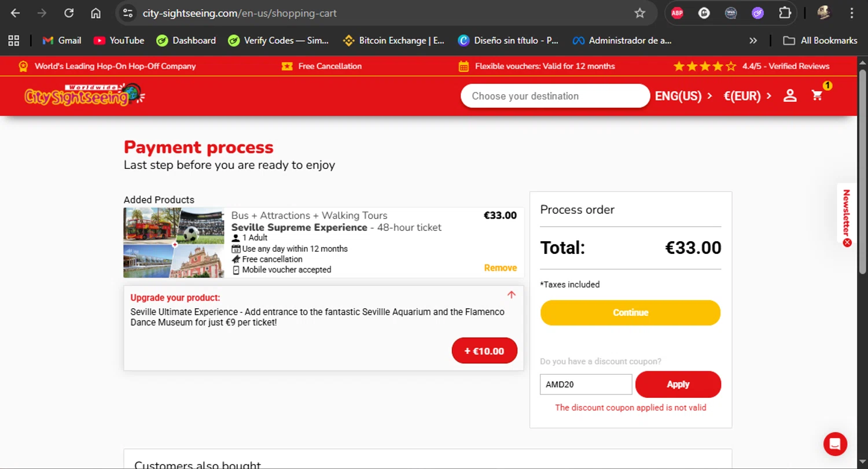The height and width of the screenshot is (469, 868).
Task: Add upgrade with + €10.00 button
Action: (484, 350)
